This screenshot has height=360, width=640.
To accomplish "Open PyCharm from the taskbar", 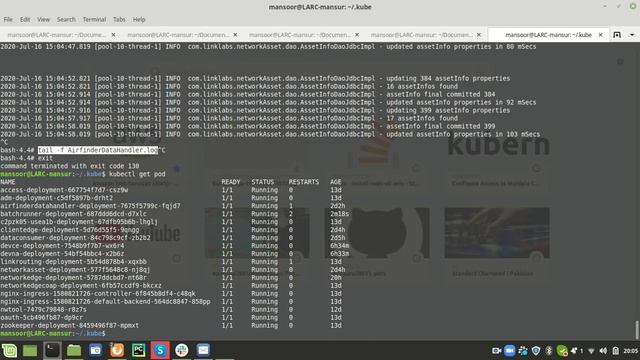I will 139,350.
